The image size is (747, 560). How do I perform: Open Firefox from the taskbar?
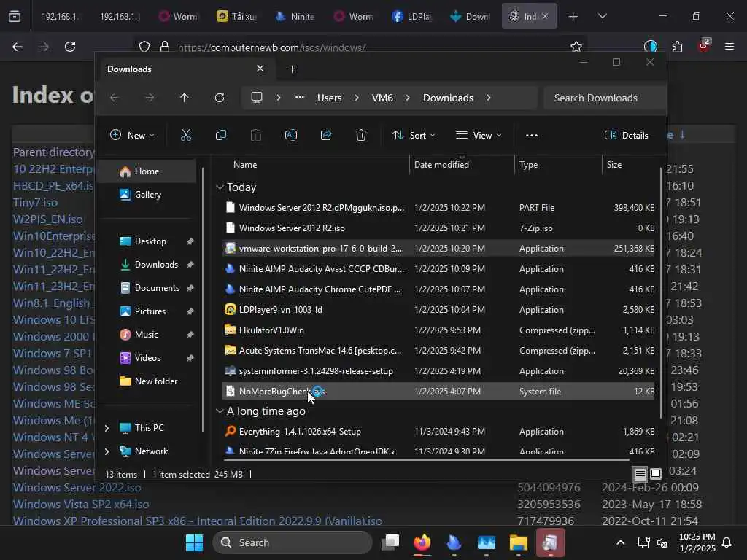click(x=422, y=542)
